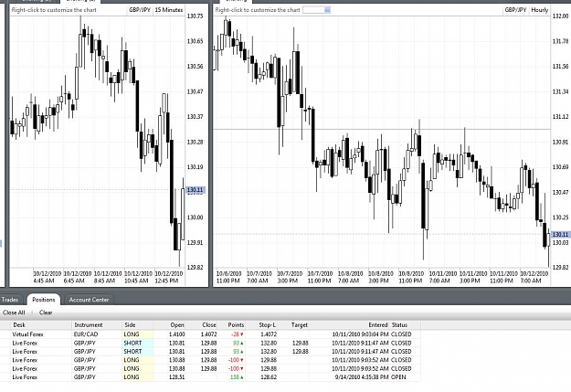Click the 128.51 open price cell

point(177,377)
